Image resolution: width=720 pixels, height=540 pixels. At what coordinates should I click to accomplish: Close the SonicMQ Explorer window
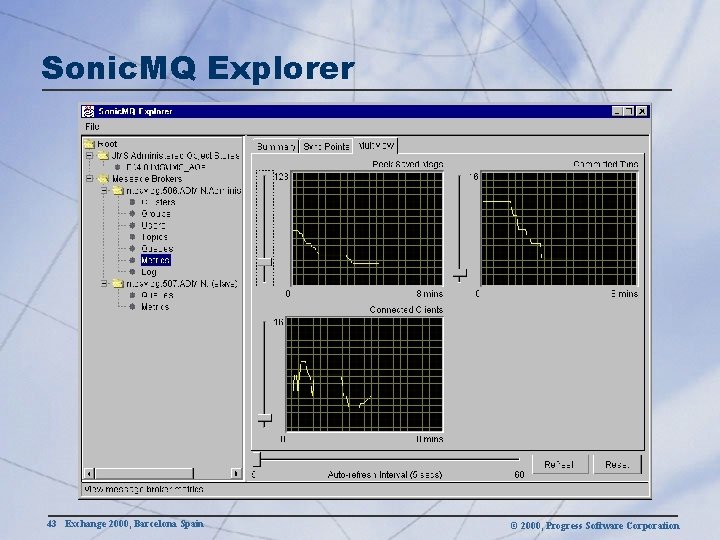pyautogui.click(x=642, y=111)
